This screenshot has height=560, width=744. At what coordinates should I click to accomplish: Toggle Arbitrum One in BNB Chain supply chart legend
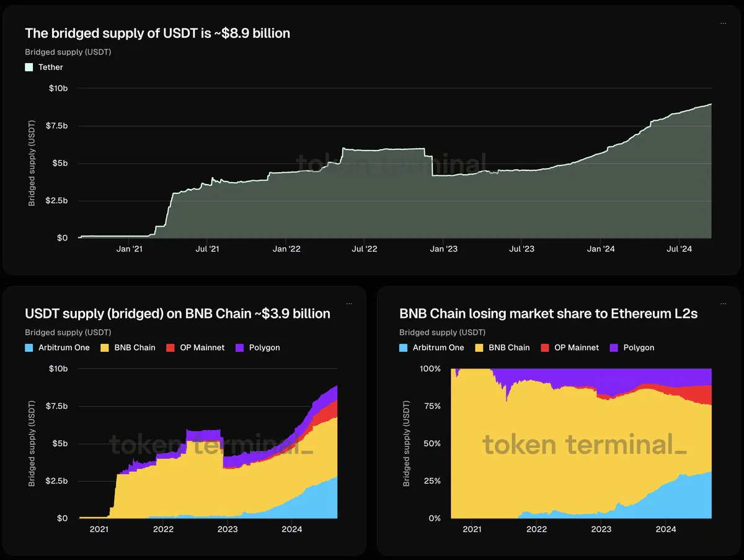[57, 348]
